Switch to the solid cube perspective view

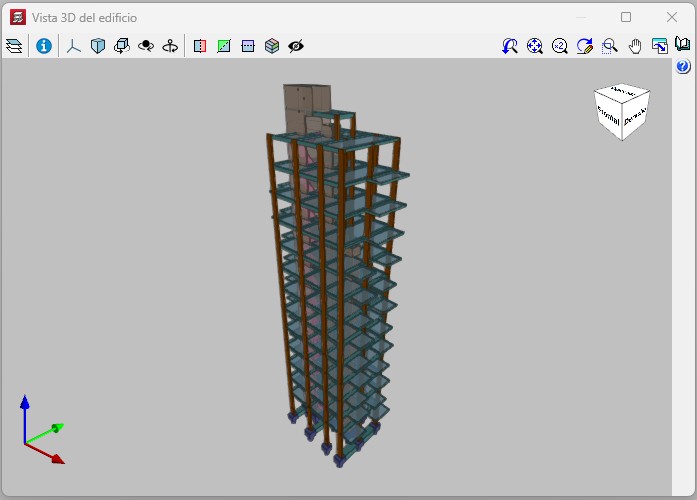(97, 46)
